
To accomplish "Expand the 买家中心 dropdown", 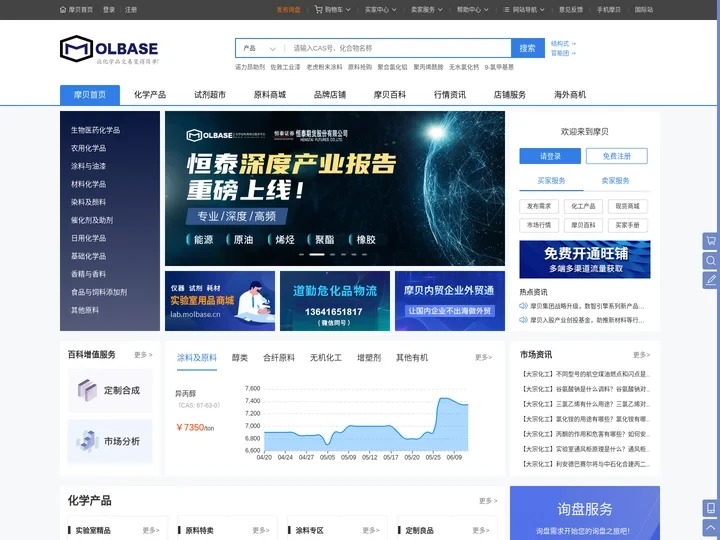I will [394, 10].
